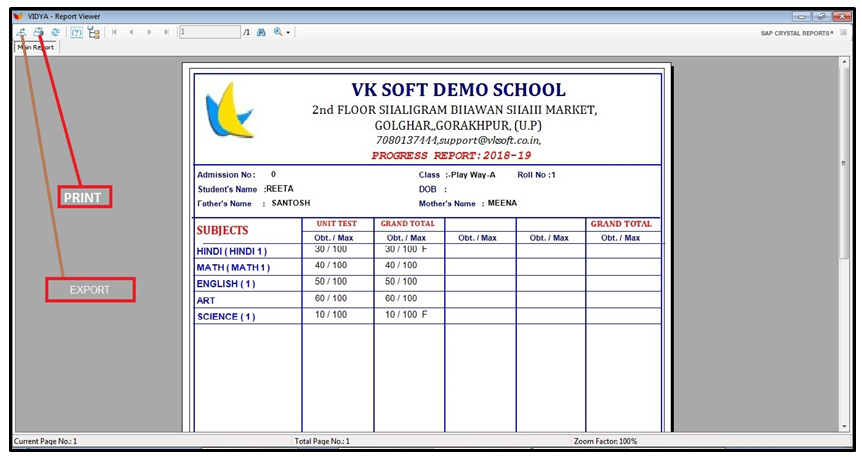This screenshot has width=862, height=457.
Task: Go to previous page arrow
Action: coord(131,32)
